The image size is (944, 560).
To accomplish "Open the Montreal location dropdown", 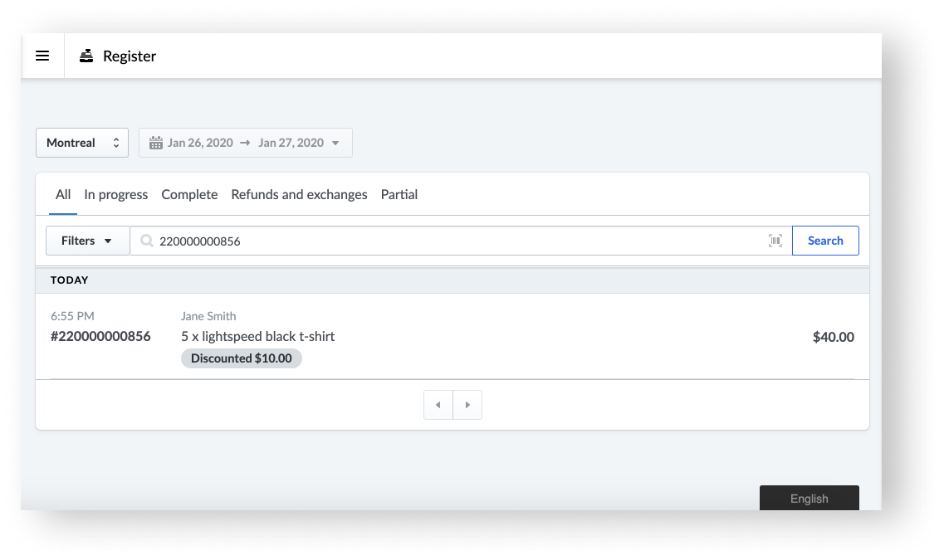I will [82, 143].
